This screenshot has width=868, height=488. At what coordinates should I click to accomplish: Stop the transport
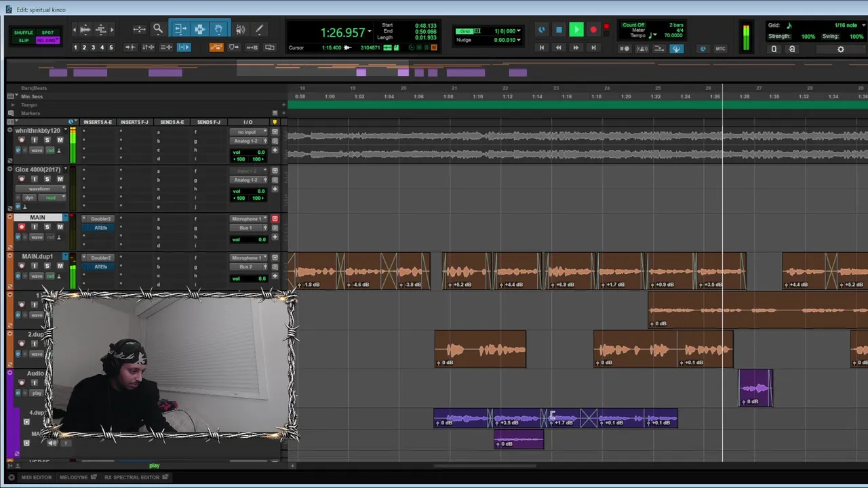559,30
